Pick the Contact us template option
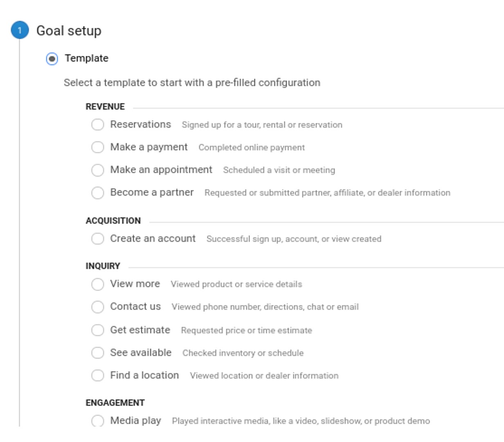Screen dimensions: 504x442 click(x=97, y=307)
